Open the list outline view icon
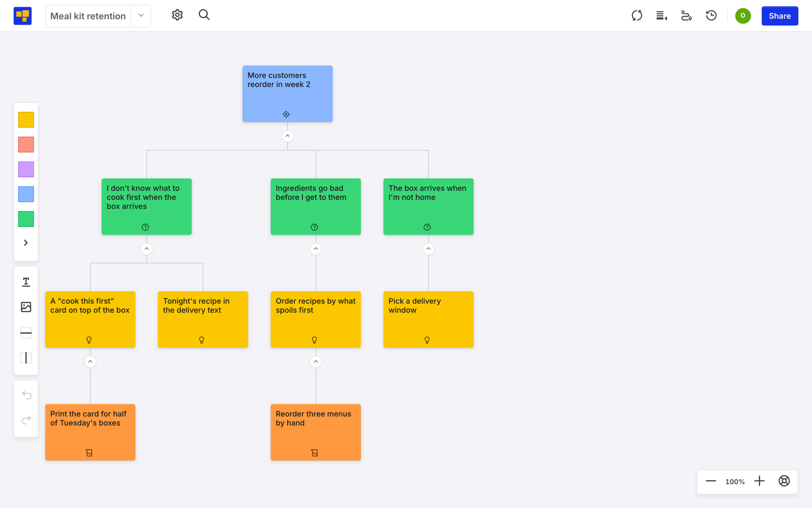 coord(662,16)
